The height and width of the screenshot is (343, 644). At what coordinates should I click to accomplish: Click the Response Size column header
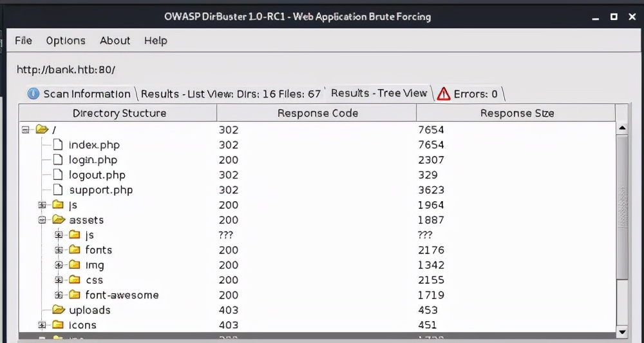pyautogui.click(x=516, y=113)
